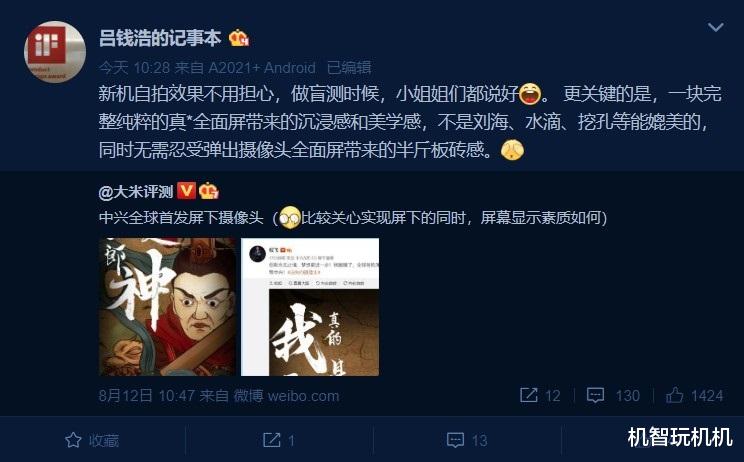Screen dimensions: 744x462
Task: Click the 收藏 star favorite button
Action: click(x=92, y=440)
